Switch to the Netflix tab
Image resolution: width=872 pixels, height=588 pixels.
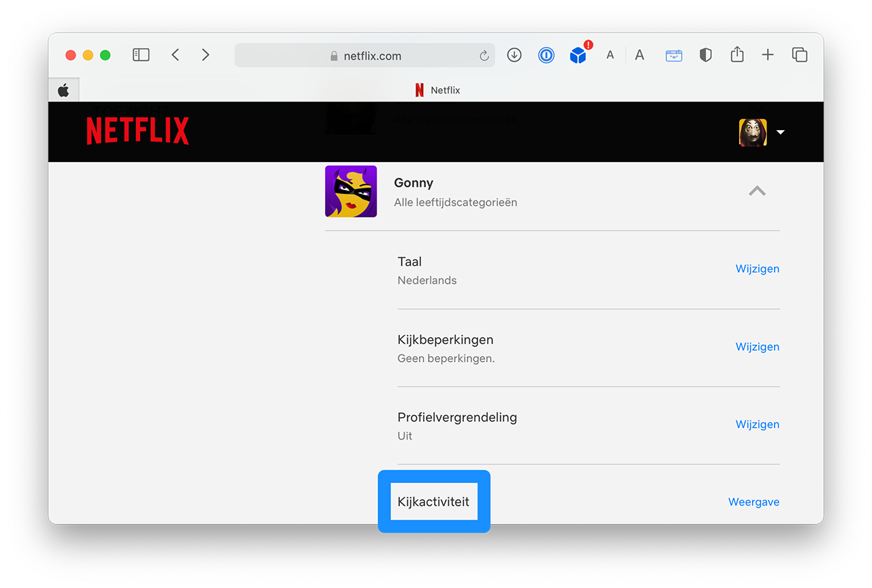(x=438, y=90)
